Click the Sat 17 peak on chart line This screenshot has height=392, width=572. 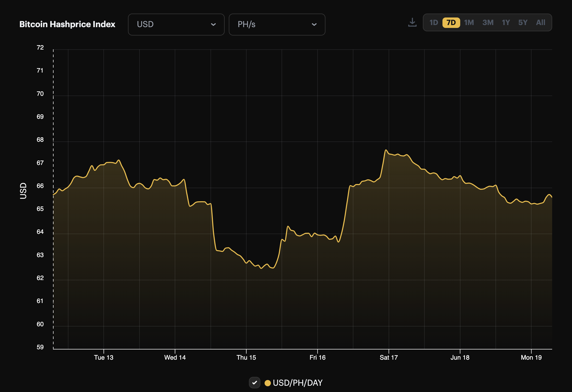pyautogui.click(x=386, y=150)
